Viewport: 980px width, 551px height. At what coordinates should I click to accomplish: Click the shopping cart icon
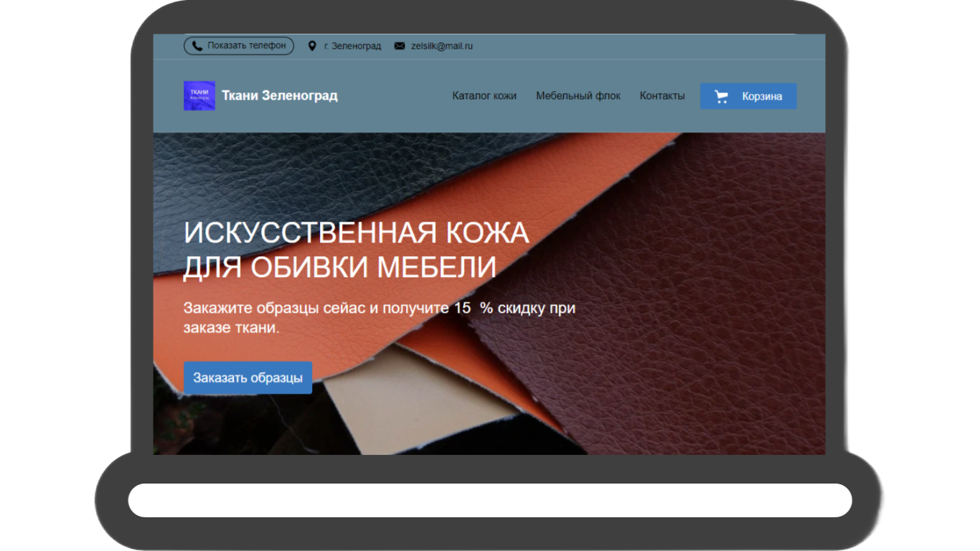pos(721,96)
